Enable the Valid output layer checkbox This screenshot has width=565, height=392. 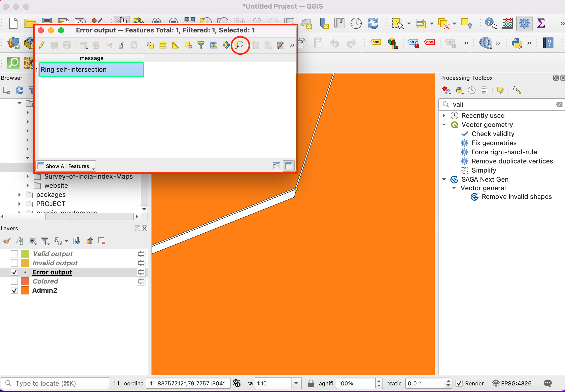click(x=14, y=254)
